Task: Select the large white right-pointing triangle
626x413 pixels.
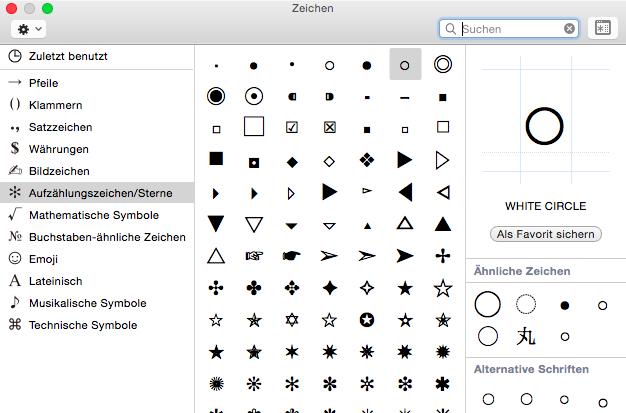Action: pos(442,161)
